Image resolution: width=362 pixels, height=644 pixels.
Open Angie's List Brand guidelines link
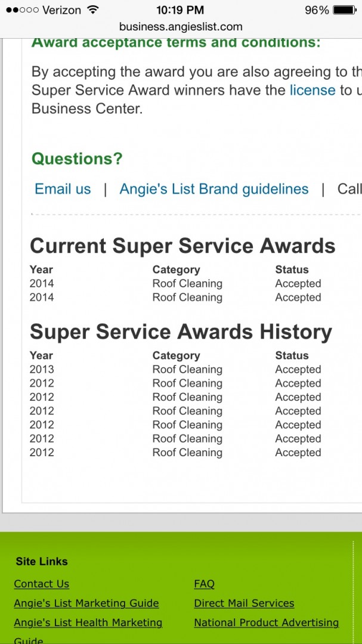[214, 189]
